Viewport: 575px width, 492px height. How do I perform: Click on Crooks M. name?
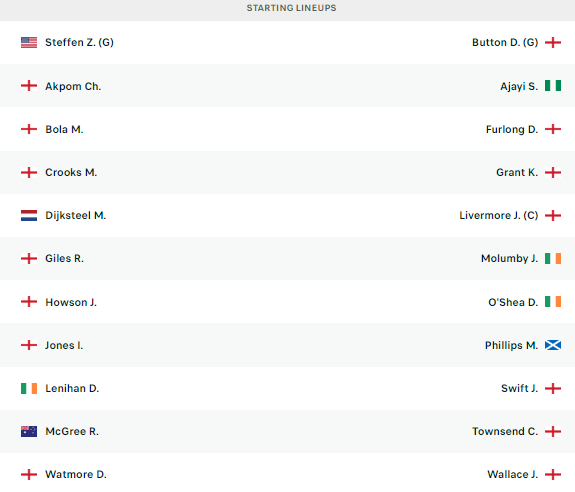71,172
